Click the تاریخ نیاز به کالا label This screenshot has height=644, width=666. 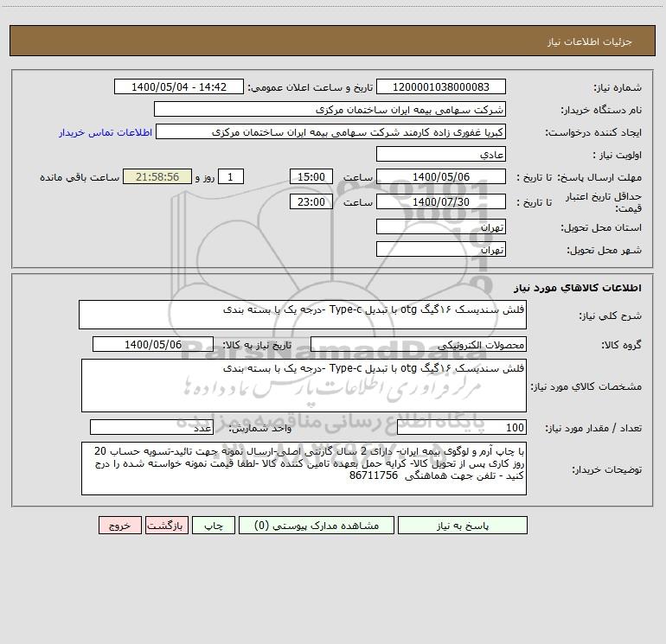257,345
